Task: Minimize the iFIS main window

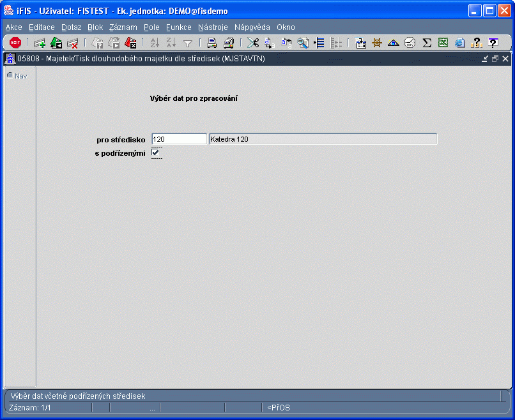Action: click(x=474, y=11)
